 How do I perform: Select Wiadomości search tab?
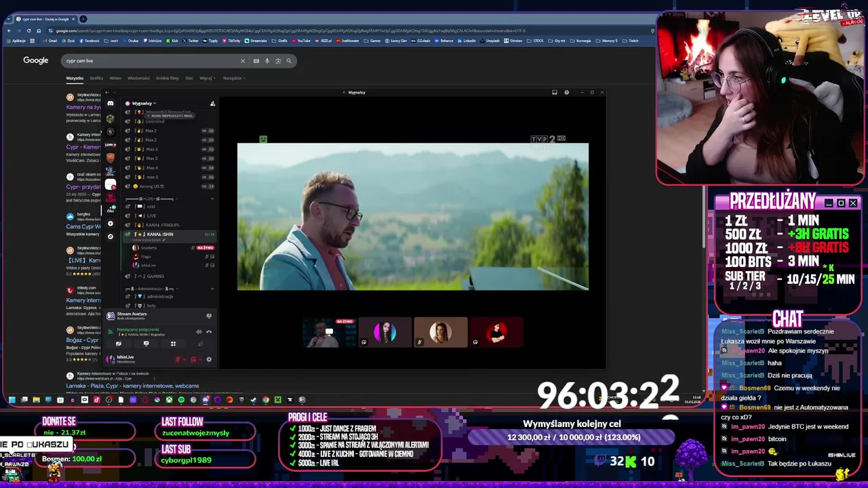(x=138, y=78)
